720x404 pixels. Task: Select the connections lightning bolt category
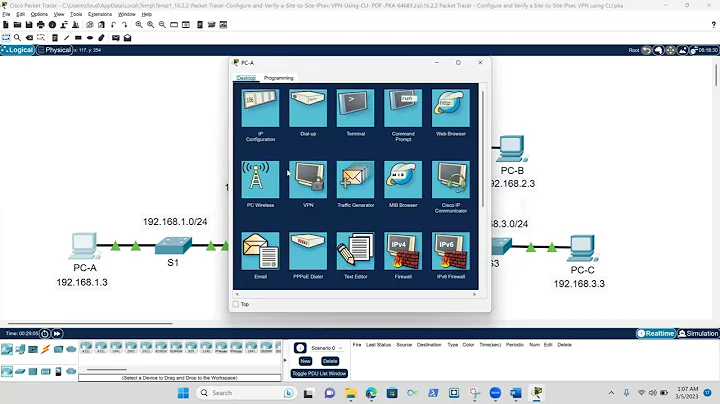tap(45, 349)
